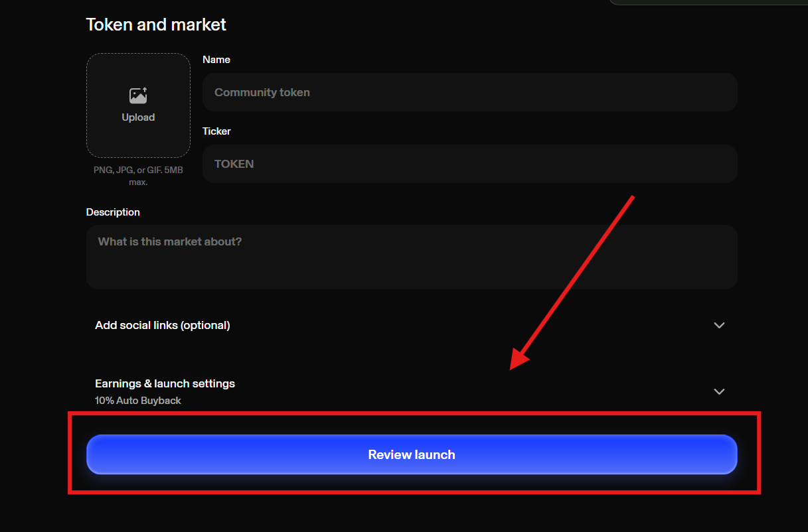The image size is (808, 532).
Task: Click the chevron beside Add social links
Action: point(719,325)
